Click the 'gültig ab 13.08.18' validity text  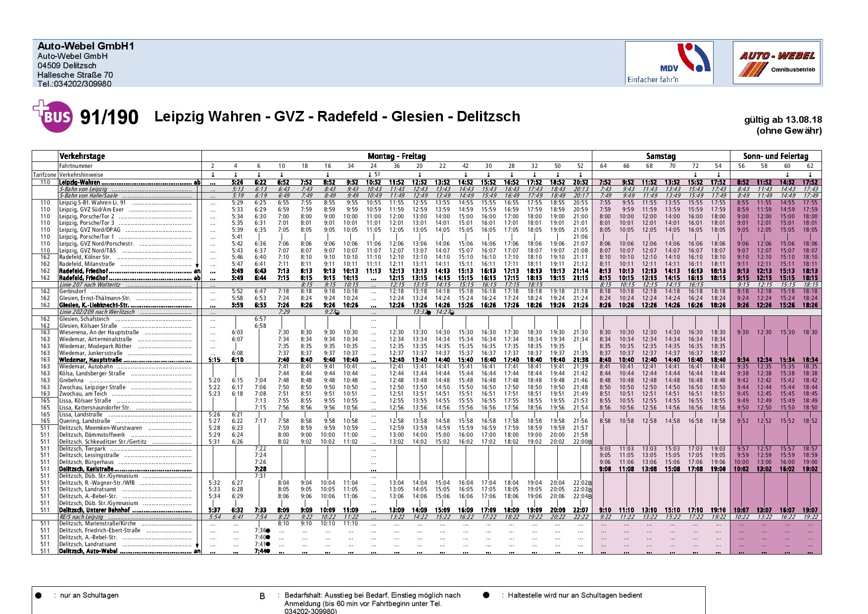[783, 120]
